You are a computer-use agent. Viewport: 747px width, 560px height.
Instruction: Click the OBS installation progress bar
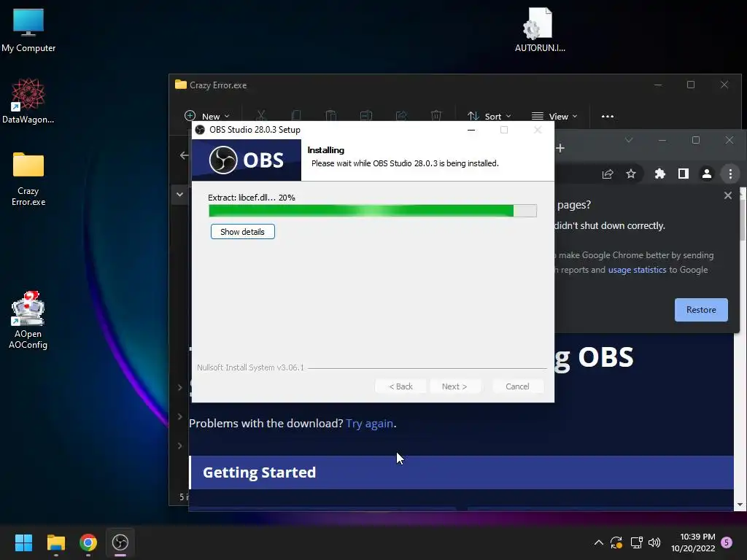[373, 211]
